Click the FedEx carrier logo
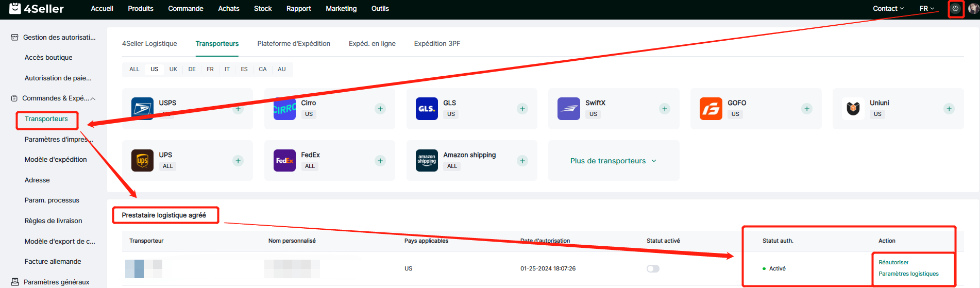This screenshot has height=288, width=980. (x=284, y=161)
